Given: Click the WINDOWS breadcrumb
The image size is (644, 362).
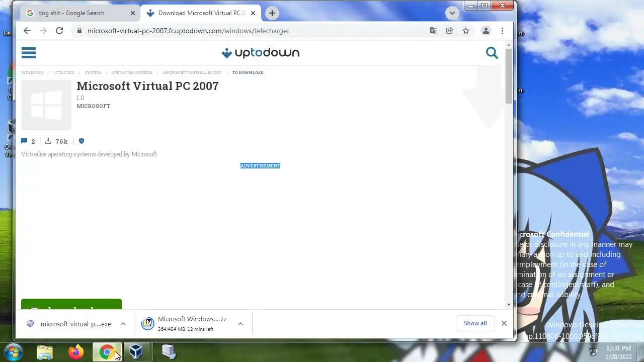Looking at the screenshot, I should pyautogui.click(x=32, y=72).
